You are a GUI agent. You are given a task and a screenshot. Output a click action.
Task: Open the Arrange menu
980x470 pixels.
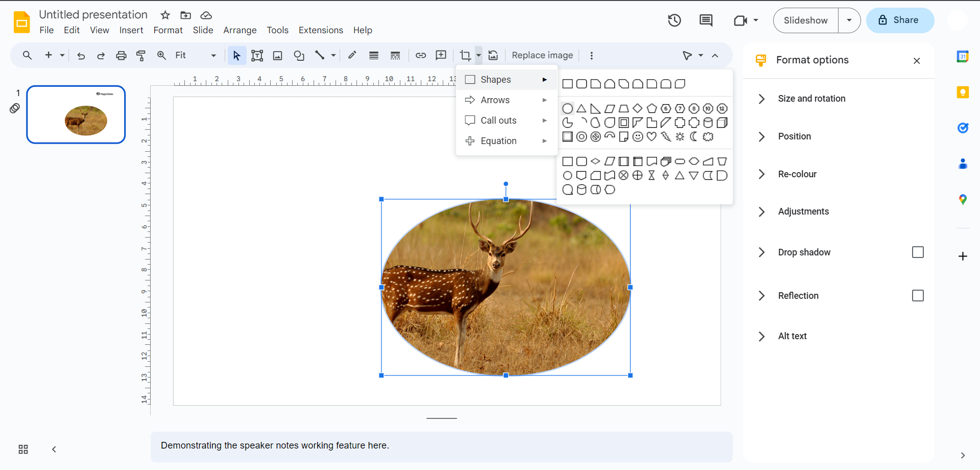240,30
